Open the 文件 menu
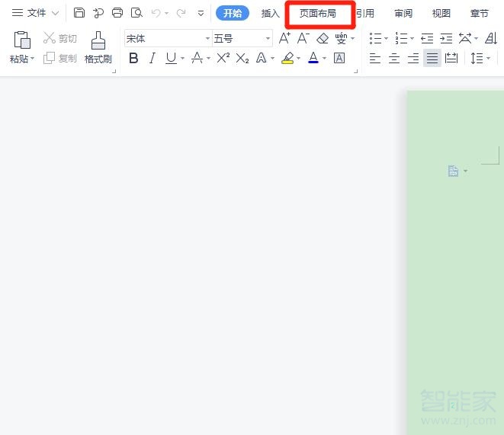The width and height of the screenshot is (504, 435). tap(35, 13)
